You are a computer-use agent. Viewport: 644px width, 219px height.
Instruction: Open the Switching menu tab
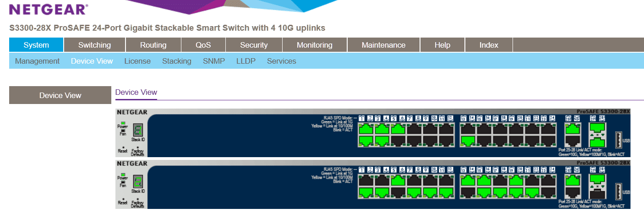tap(94, 45)
